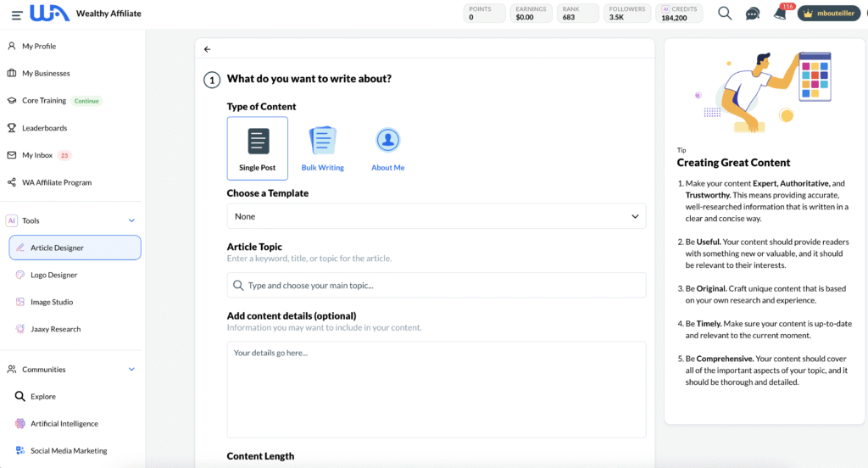Click the back arrow icon
The height and width of the screenshot is (468, 868).
coord(208,49)
